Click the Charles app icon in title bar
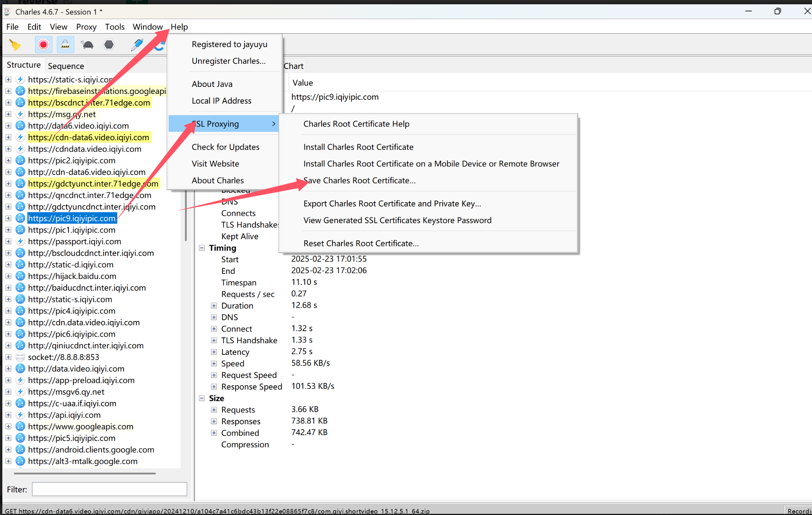The image size is (812, 515). coord(7,12)
